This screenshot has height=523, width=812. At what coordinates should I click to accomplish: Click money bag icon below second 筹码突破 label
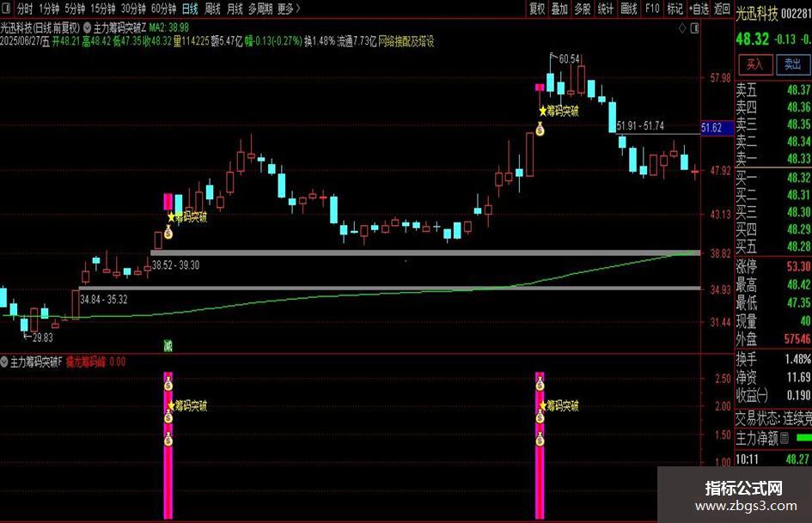click(x=540, y=129)
